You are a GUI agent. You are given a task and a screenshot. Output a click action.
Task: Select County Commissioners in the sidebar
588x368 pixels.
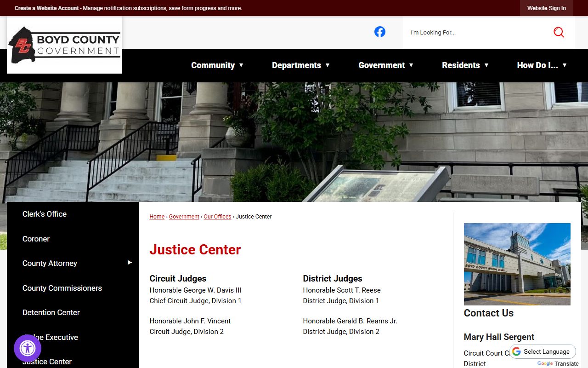coord(62,288)
